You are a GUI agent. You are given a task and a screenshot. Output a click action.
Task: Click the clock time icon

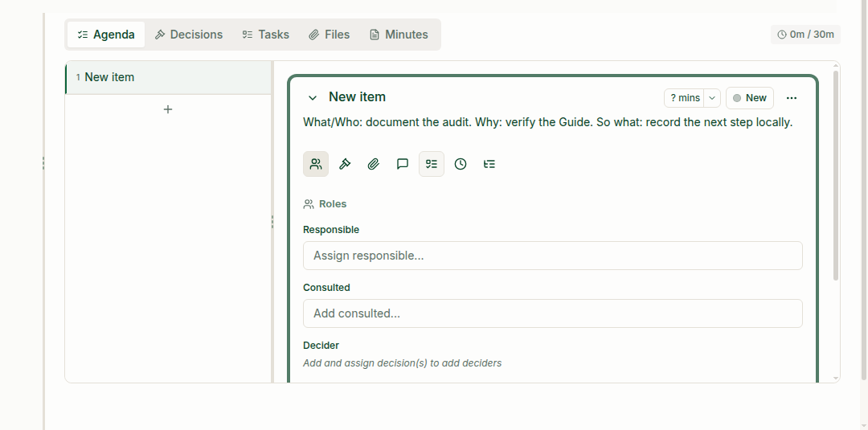tap(461, 164)
